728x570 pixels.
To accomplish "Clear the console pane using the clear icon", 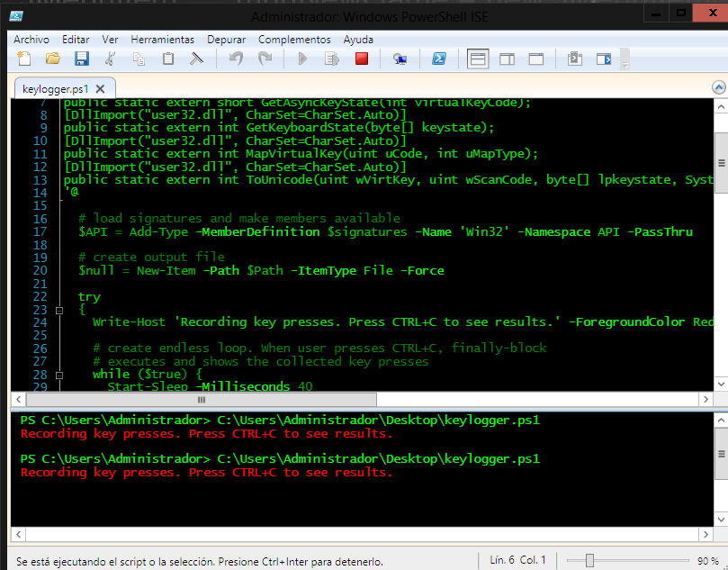I will (197, 59).
